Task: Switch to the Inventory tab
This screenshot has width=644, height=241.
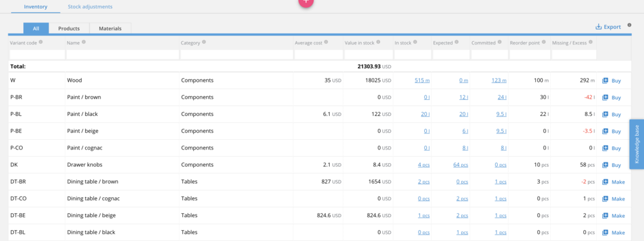Action: pyautogui.click(x=35, y=7)
